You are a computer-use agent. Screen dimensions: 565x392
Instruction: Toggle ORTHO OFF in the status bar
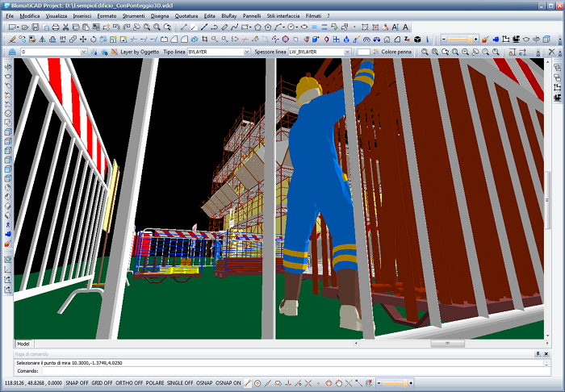point(130,382)
